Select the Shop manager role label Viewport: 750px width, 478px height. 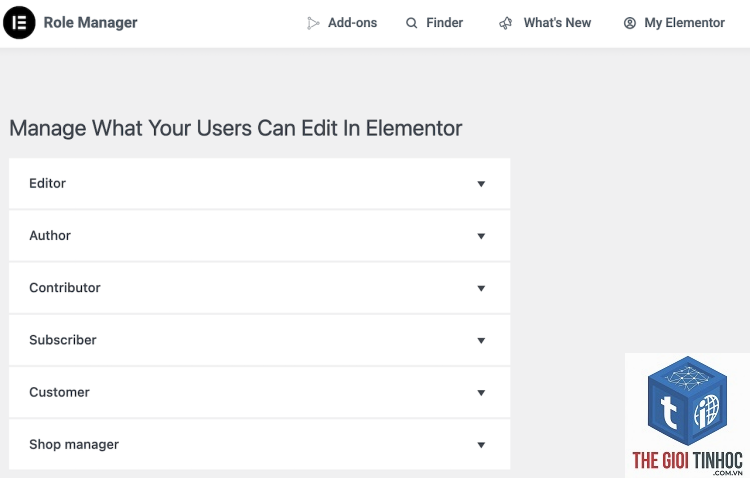point(74,445)
